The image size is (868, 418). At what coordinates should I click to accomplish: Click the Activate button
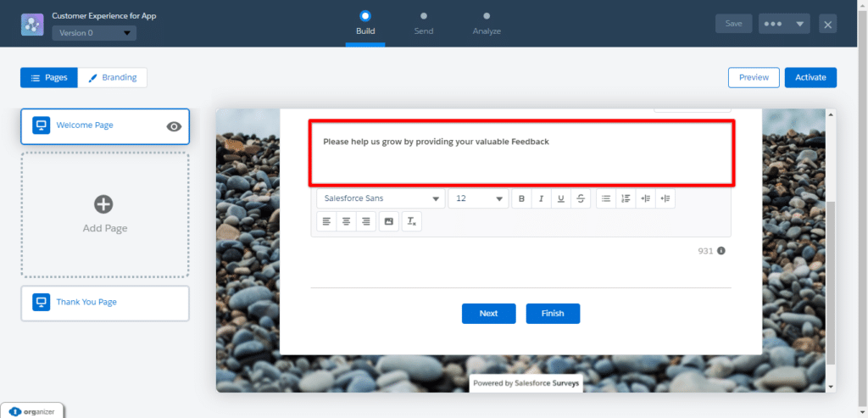pyautogui.click(x=810, y=77)
